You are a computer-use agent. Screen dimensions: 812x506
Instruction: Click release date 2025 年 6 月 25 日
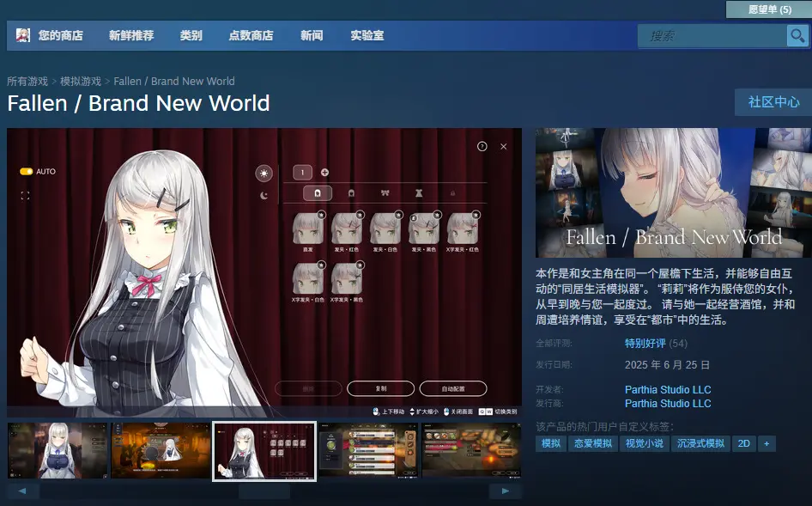(667, 365)
